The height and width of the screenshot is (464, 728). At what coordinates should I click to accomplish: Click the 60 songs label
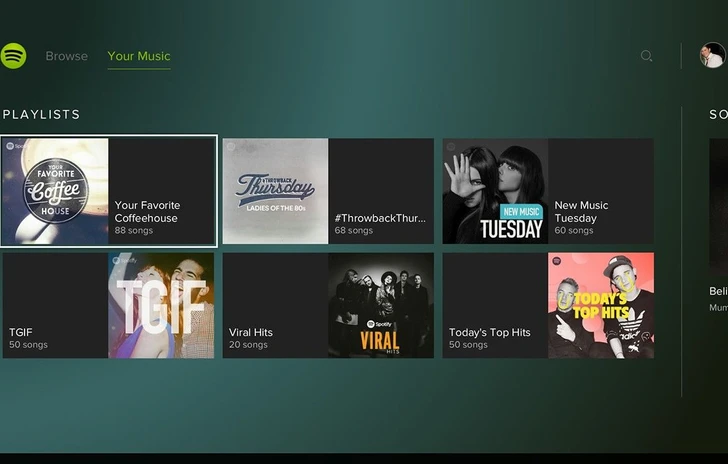point(573,230)
